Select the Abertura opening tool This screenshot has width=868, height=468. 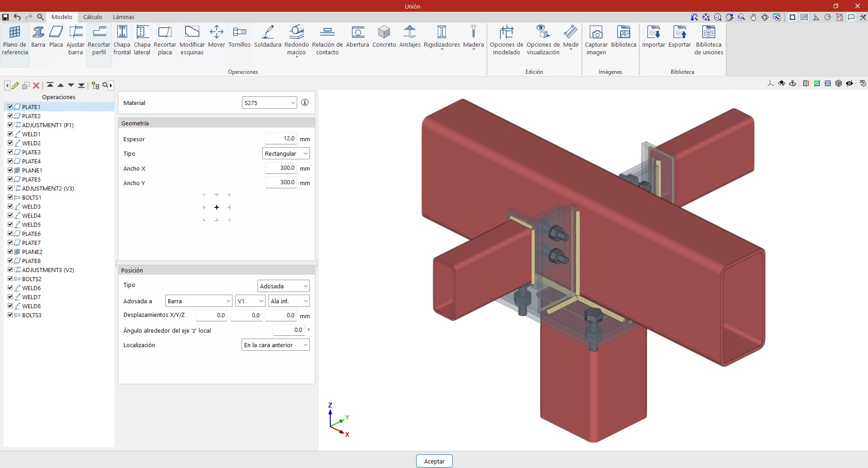click(x=358, y=37)
